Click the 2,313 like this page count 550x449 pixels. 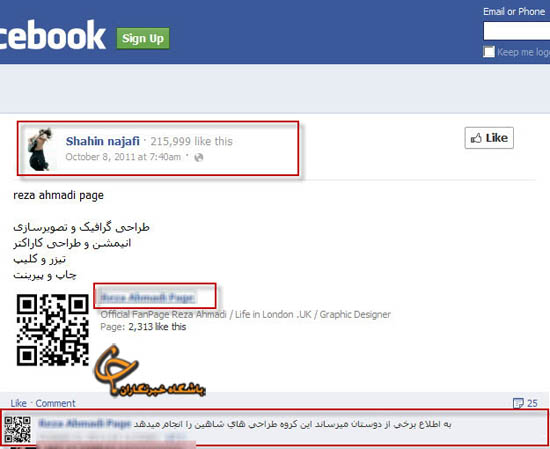tap(157, 327)
